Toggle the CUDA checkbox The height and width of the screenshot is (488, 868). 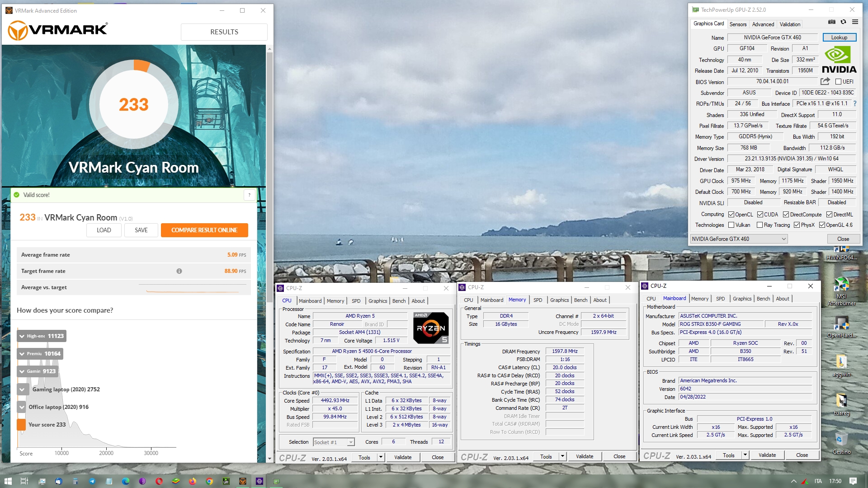coord(760,215)
